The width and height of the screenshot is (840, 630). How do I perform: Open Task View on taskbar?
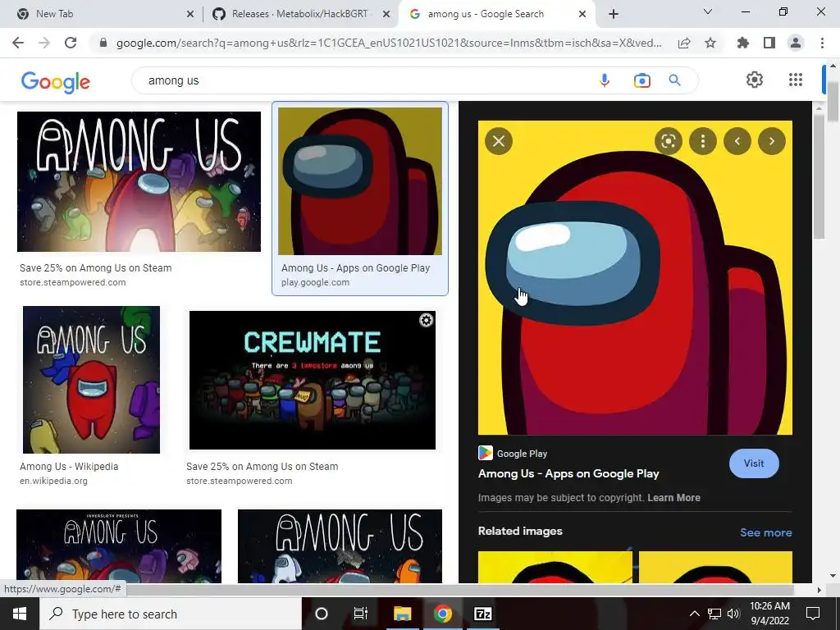361,614
